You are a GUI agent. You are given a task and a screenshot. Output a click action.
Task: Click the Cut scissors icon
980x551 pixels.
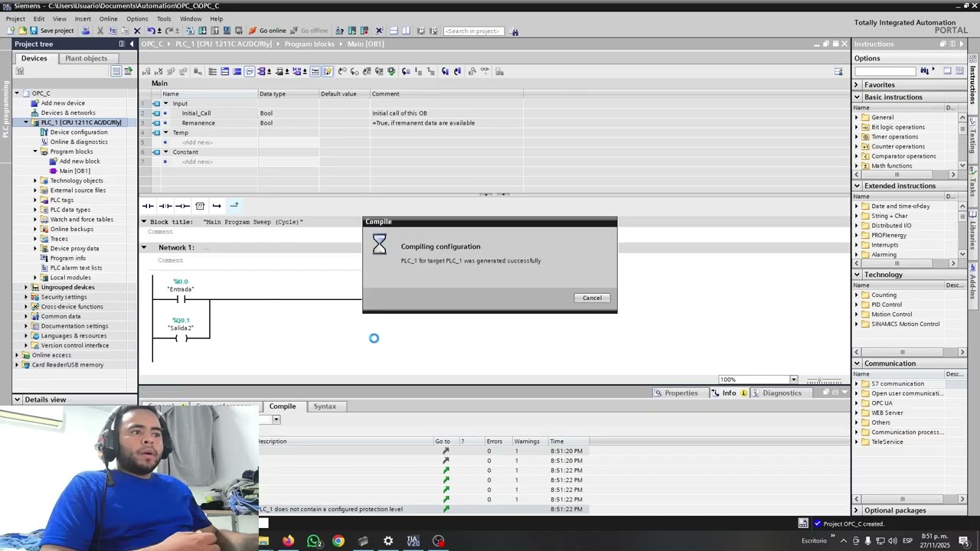[100, 31]
